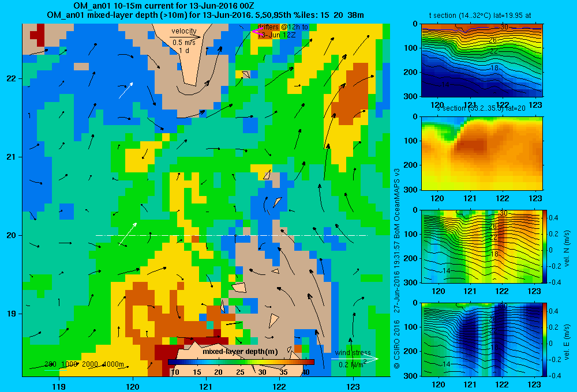The width and height of the screenshot is (577, 392).
Task: Click the mixed-layer depth color bar
Action: click(241, 362)
